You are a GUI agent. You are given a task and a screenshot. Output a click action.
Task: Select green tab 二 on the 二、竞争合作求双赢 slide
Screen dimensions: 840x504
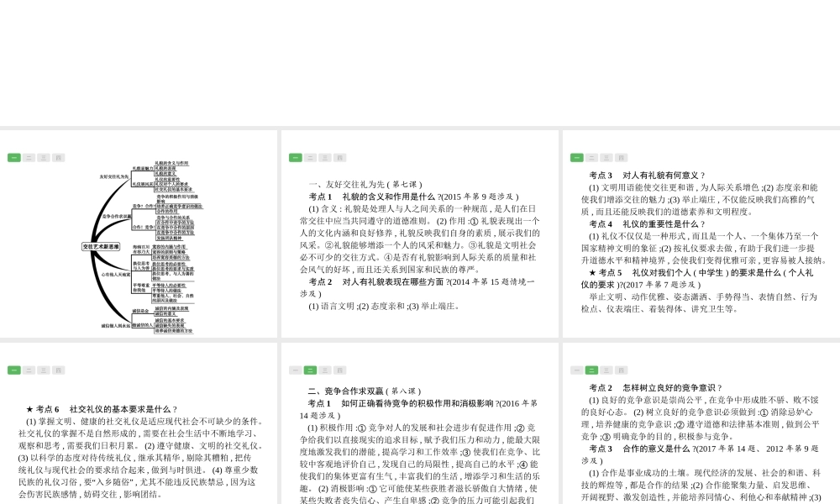(310, 370)
